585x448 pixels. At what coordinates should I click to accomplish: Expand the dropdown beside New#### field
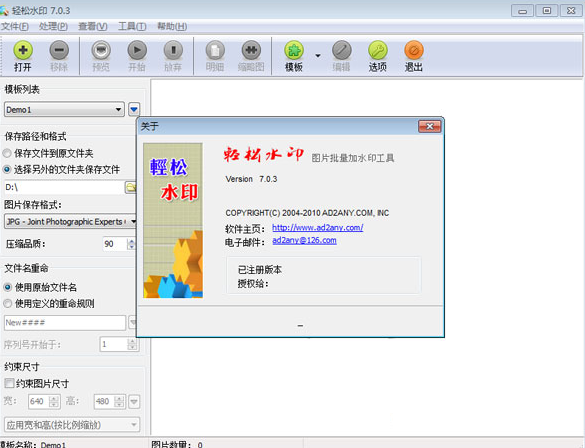point(132,322)
